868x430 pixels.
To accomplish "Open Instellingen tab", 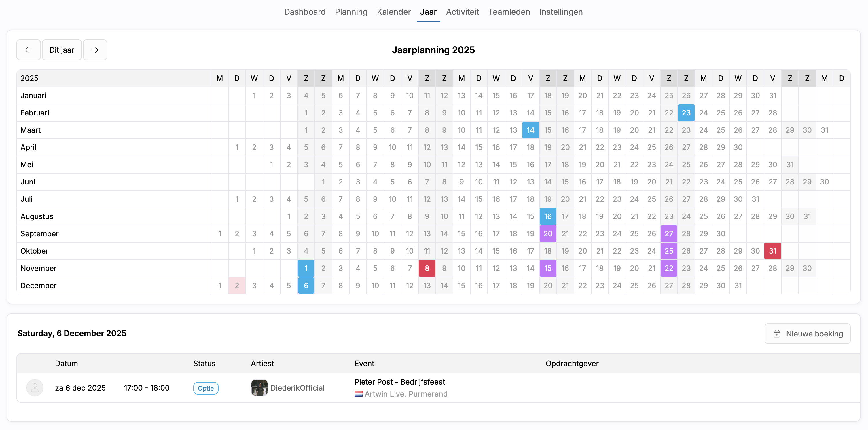I will point(561,12).
